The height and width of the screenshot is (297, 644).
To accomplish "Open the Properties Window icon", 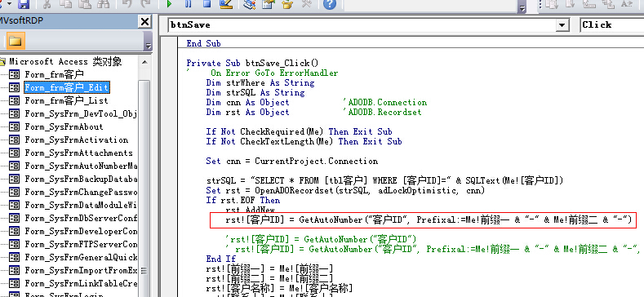I will [x=269, y=5].
